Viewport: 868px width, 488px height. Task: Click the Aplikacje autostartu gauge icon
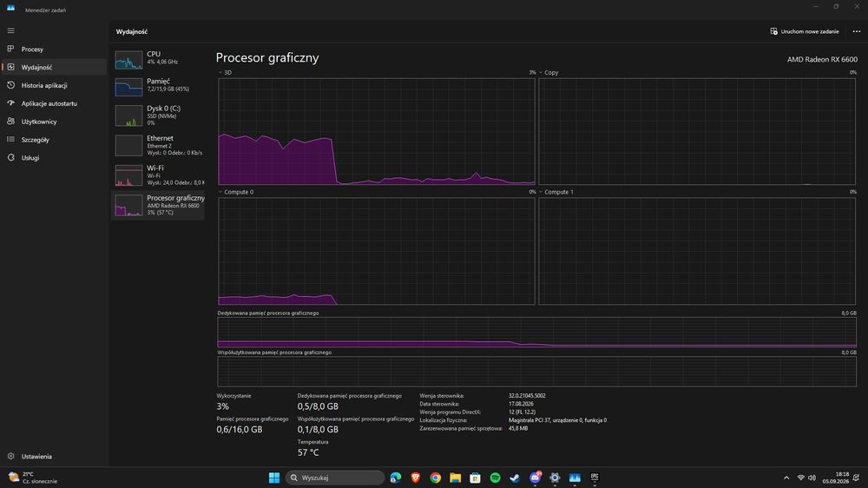(10, 103)
